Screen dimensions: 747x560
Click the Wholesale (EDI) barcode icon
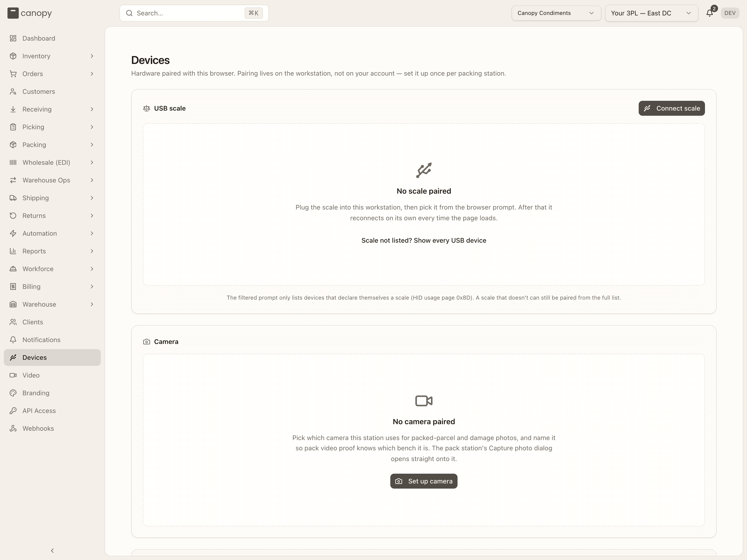pyautogui.click(x=13, y=162)
